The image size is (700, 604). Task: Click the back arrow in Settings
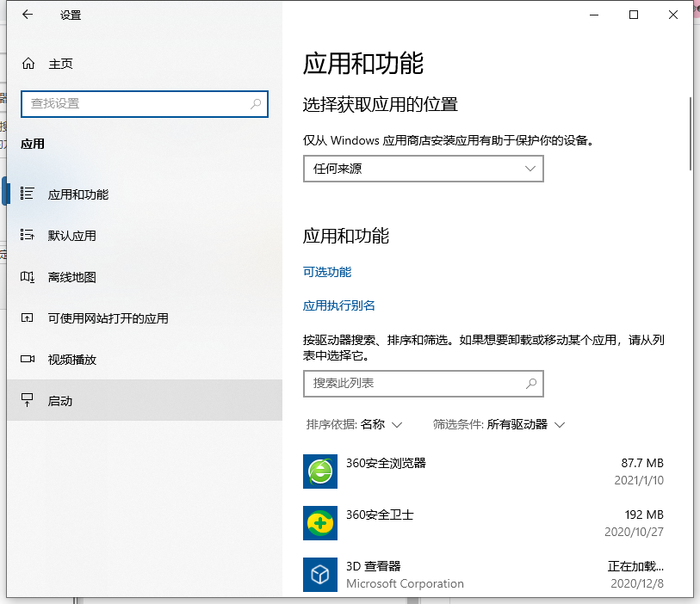pos(28,15)
